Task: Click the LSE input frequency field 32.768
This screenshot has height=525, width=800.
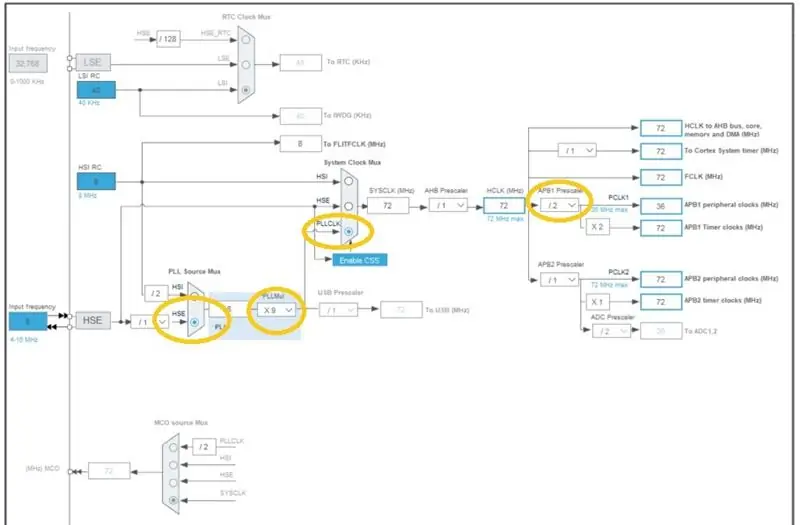Action: [x=28, y=63]
